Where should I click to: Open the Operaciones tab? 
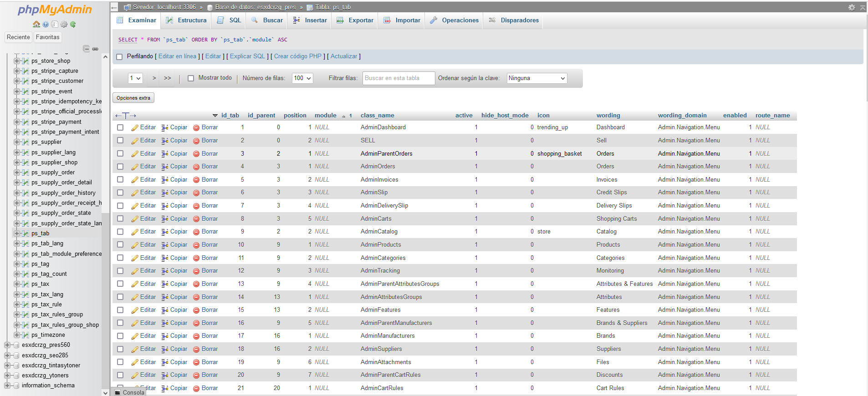(454, 20)
